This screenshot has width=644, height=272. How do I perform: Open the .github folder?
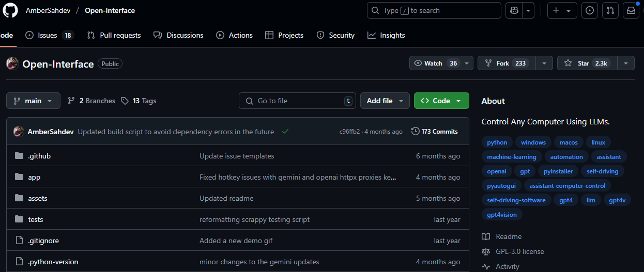tap(39, 156)
